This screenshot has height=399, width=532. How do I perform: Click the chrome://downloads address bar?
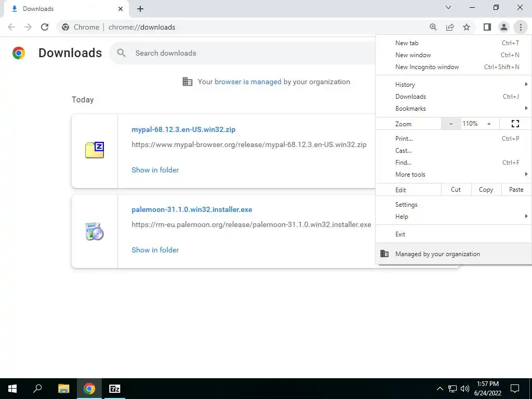(142, 27)
